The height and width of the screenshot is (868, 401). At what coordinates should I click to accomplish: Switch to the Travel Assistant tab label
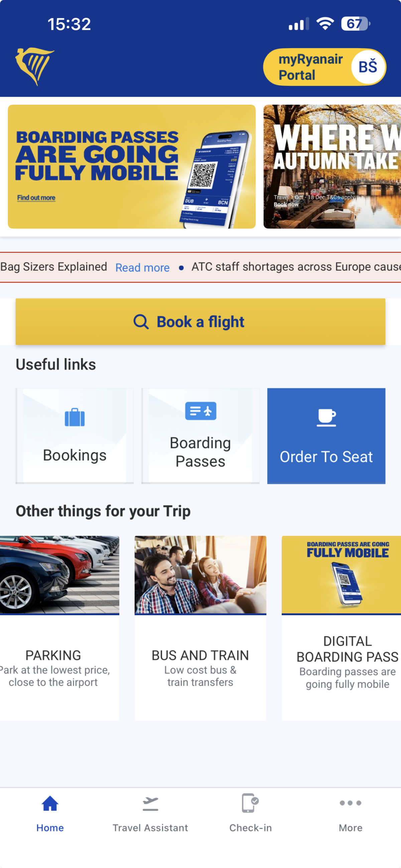(150, 828)
